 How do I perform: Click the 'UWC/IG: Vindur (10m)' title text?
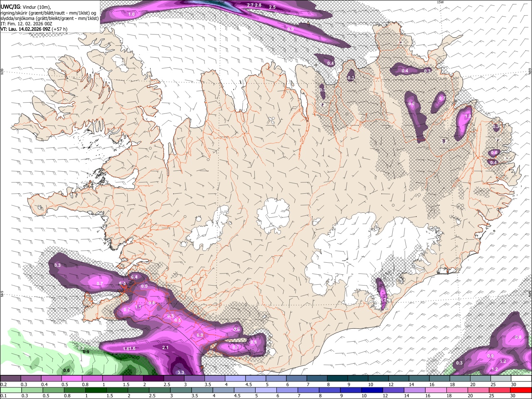[x=26, y=6]
